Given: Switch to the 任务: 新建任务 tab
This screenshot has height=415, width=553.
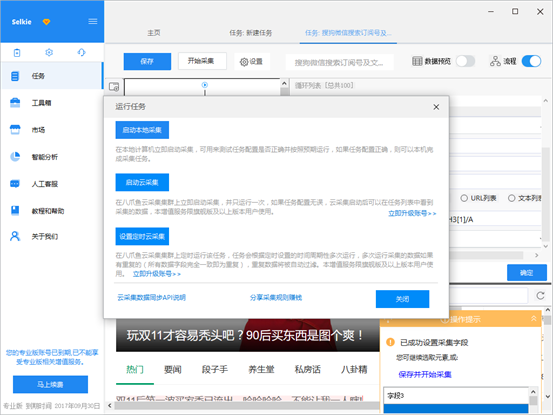Looking at the screenshot, I should point(250,33).
